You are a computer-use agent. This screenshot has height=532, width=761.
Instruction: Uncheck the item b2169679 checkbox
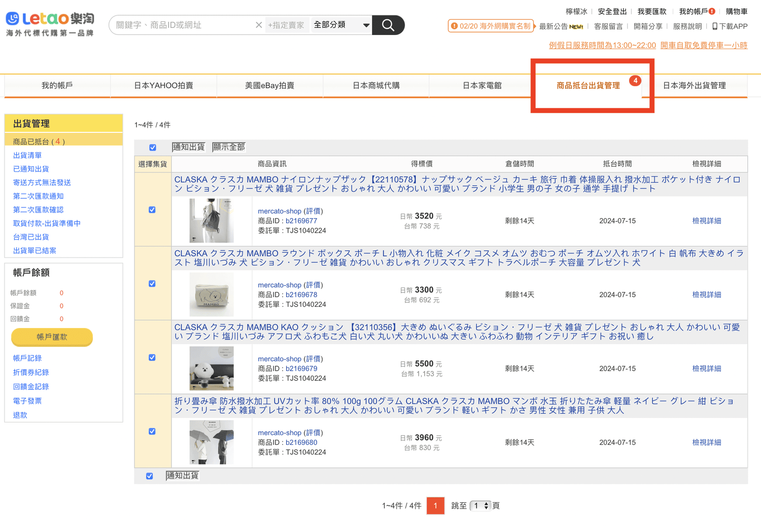click(152, 358)
